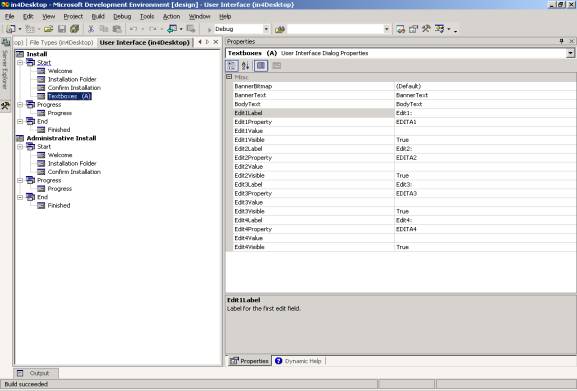Open the Dynamic Help tab
577x391 pixels.
pyautogui.click(x=298, y=361)
